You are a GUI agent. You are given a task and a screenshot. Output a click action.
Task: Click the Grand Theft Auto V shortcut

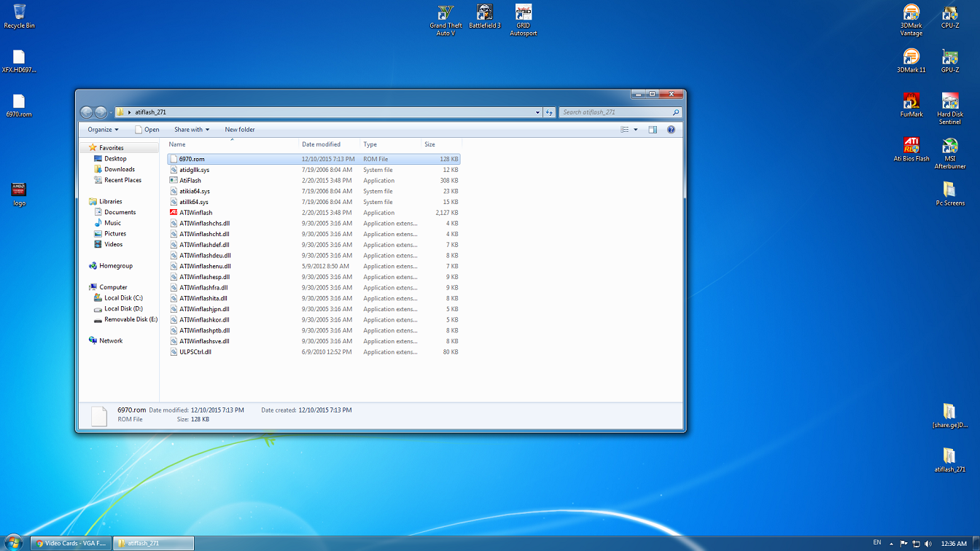point(446,13)
